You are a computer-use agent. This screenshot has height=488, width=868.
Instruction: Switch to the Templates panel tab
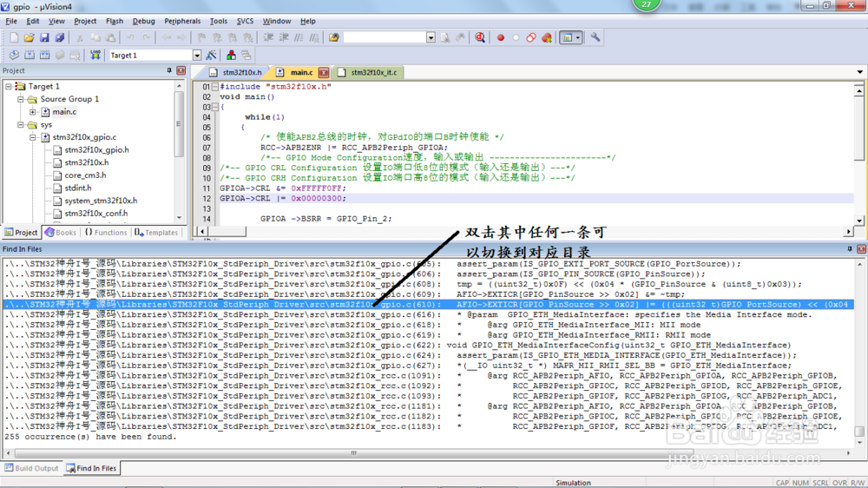tap(156, 233)
